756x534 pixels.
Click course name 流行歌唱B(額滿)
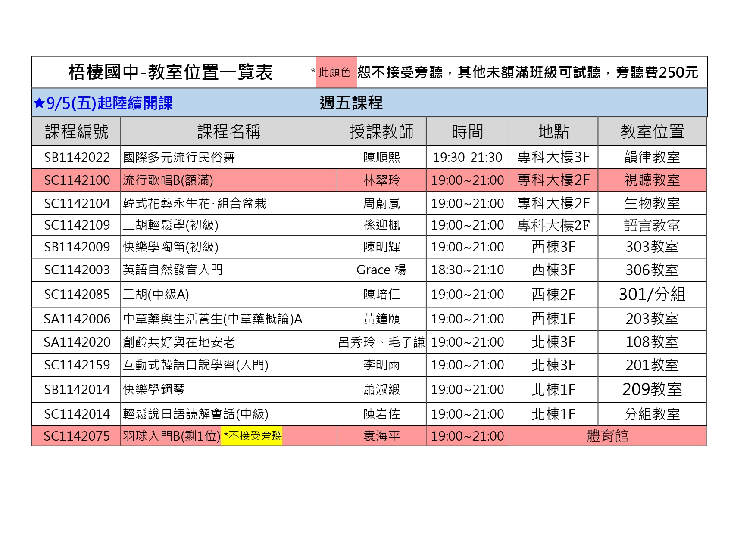pos(168,180)
